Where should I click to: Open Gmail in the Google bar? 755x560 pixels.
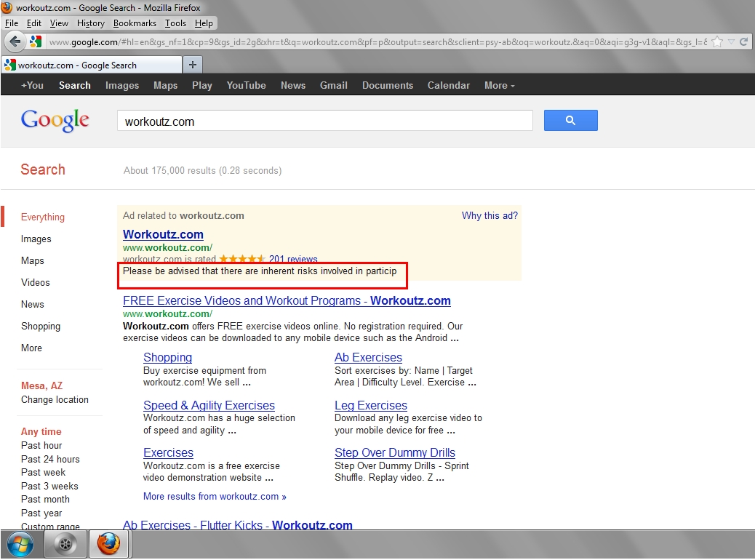334,85
